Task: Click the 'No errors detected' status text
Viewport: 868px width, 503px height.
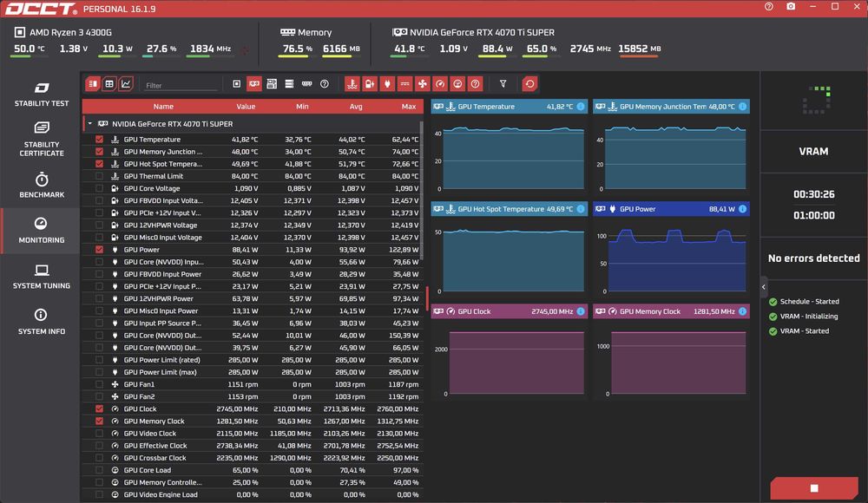Action: click(814, 258)
